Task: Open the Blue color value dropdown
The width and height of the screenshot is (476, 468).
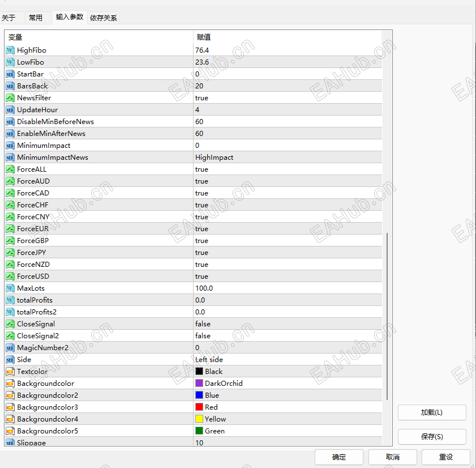Action: coord(288,395)
